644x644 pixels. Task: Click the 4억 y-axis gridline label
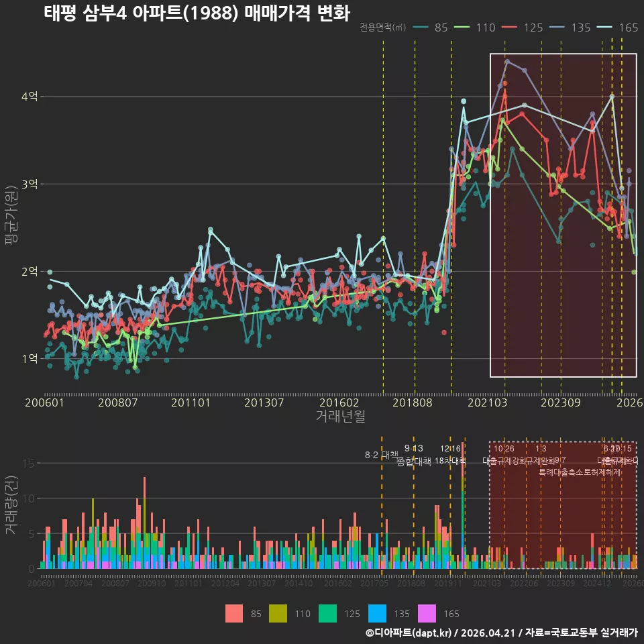[x=30, y=97]
